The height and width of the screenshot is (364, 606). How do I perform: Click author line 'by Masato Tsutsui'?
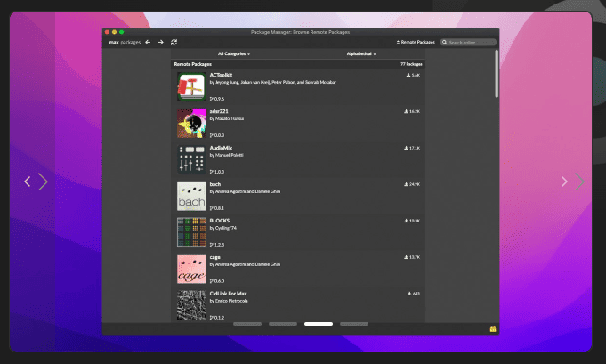click(x=227, y=118)
